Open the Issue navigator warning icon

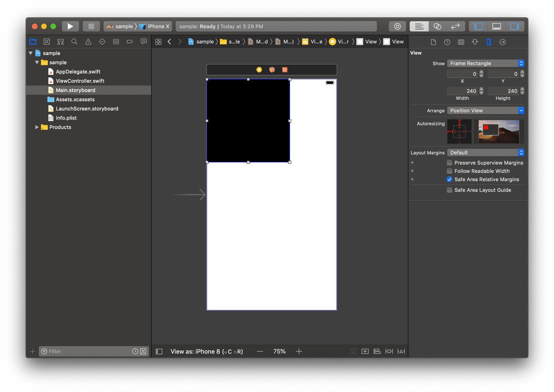88,42
